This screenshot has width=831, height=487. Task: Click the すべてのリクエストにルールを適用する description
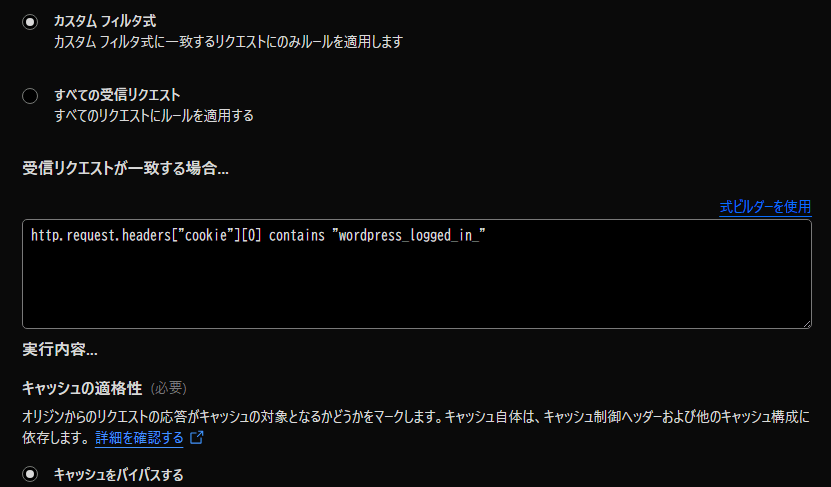click(x=153, y=115)
